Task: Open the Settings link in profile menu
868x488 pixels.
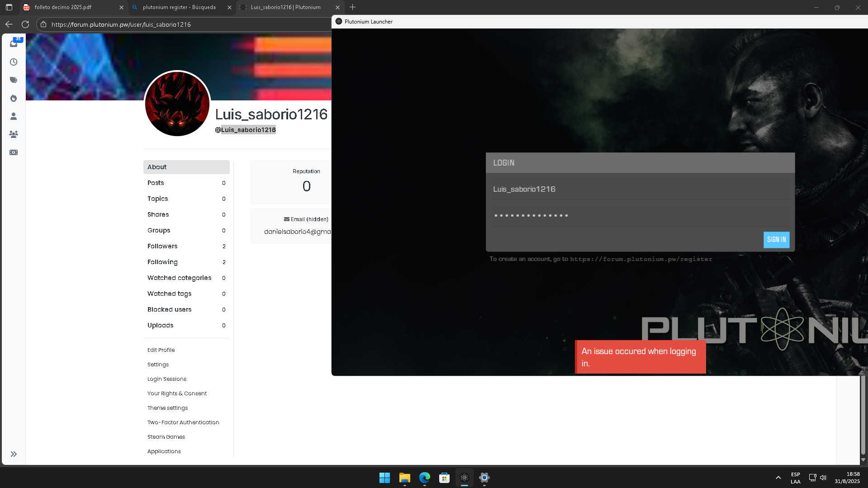Action: pyautogui.click(x=158, y=365)
